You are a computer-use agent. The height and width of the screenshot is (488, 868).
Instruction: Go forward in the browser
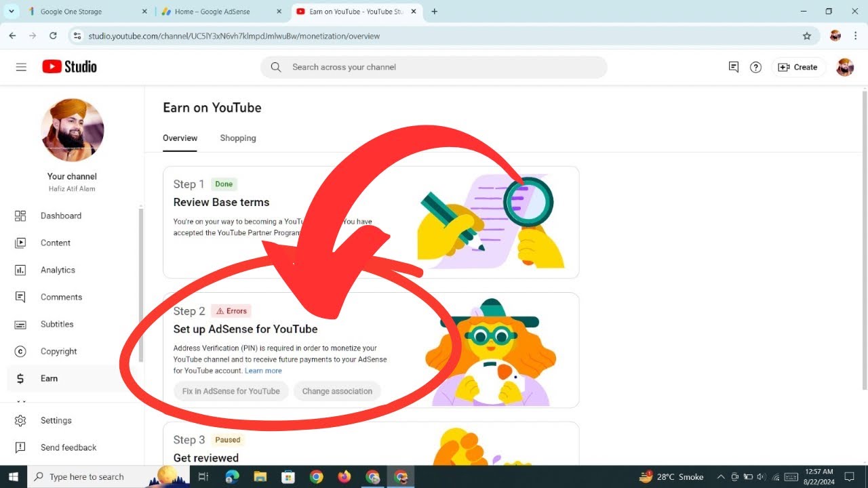click(x=33, y=36)
